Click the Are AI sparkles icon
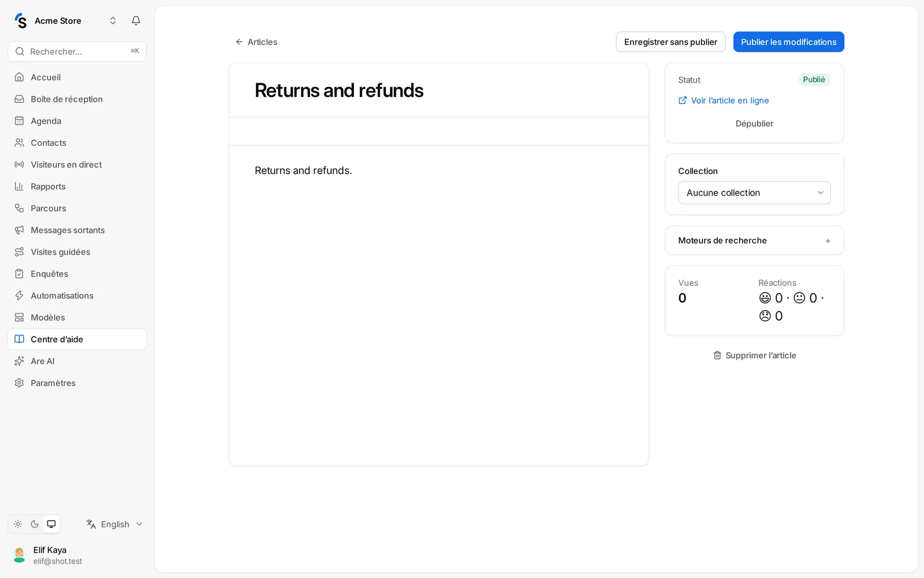This screenshot has width=924, height=578. (x=19, y=361)
